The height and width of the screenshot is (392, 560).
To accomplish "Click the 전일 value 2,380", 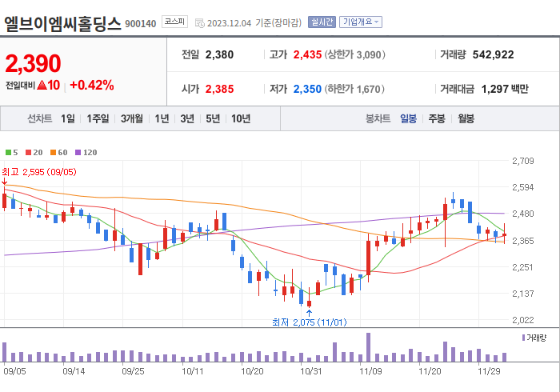I will [x=219, y=54].
